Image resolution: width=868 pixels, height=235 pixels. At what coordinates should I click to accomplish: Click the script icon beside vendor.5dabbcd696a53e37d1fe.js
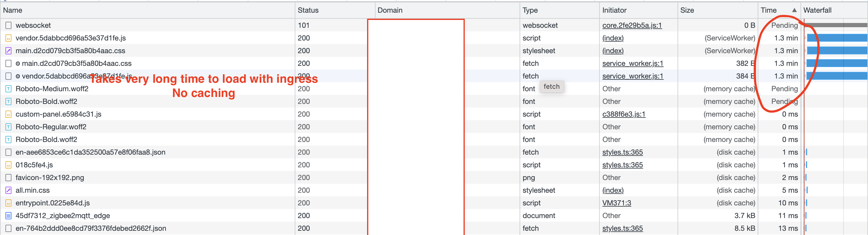click(x=8, y=38)
